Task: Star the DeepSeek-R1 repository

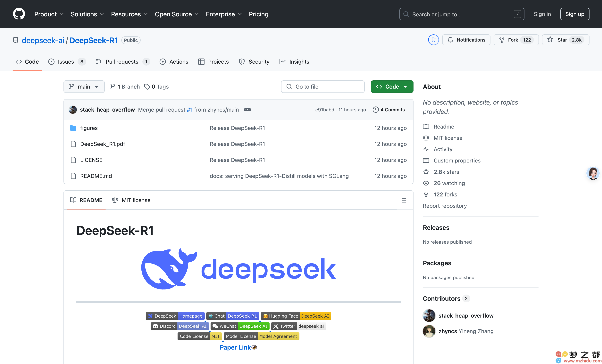Action: [x=566, y=40]
